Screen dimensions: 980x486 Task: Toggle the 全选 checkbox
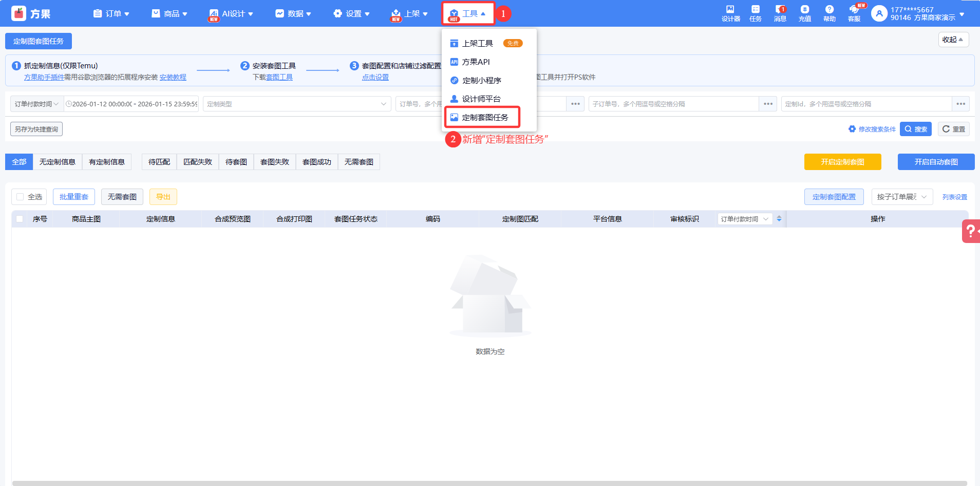pos(21,197)
